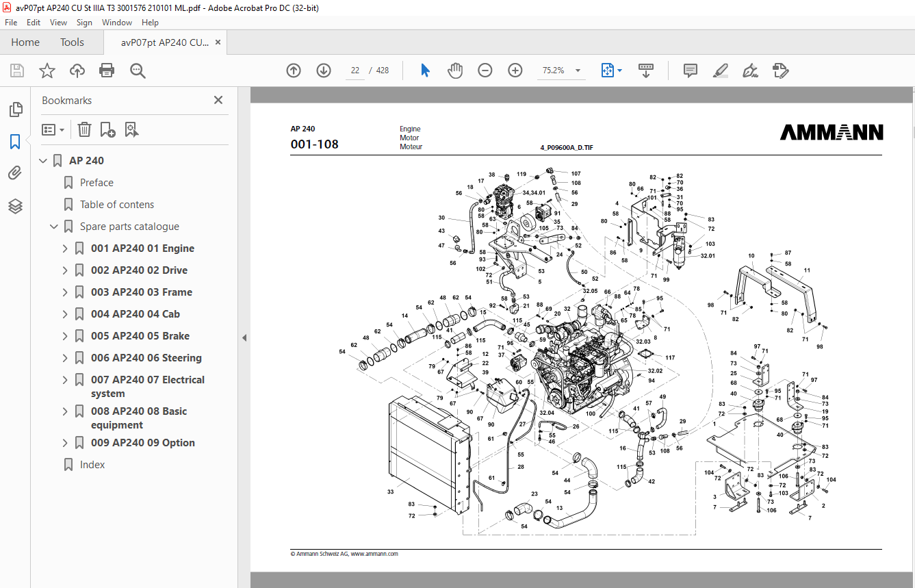Collapse the Spare parts catalogue node
Viewport: 915px width, 588px height.
pyautogui.click(x=54, y=227)
